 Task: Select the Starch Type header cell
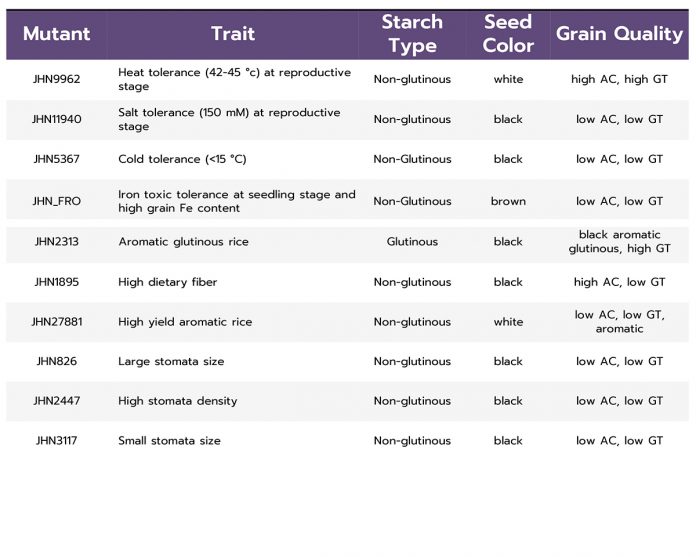[412, 34]
